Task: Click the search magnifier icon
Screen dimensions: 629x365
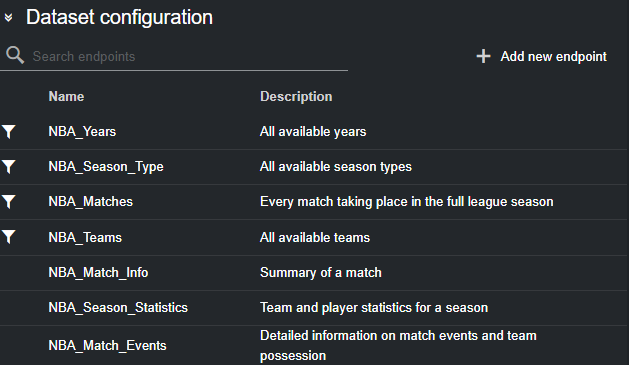Action: coord(15,55)
